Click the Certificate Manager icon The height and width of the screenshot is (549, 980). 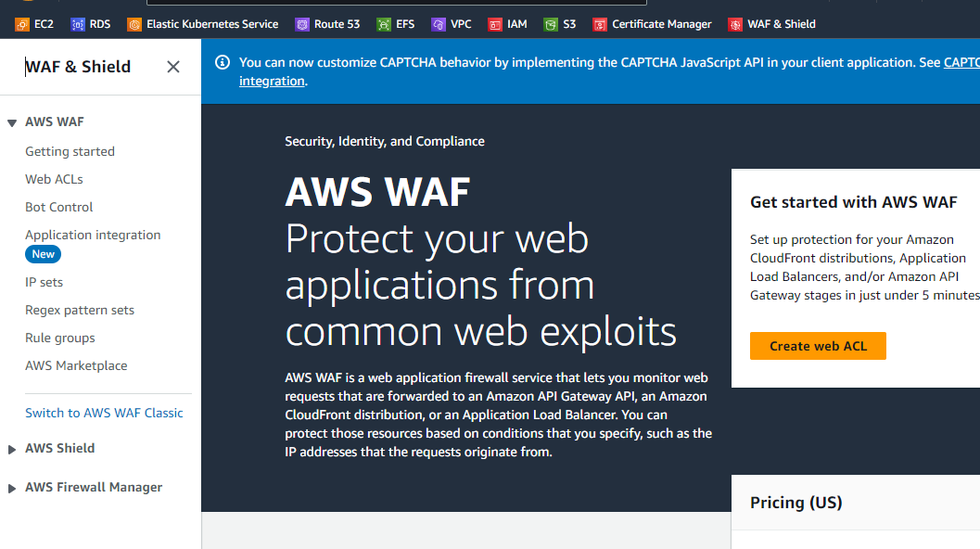pos(599,24)
